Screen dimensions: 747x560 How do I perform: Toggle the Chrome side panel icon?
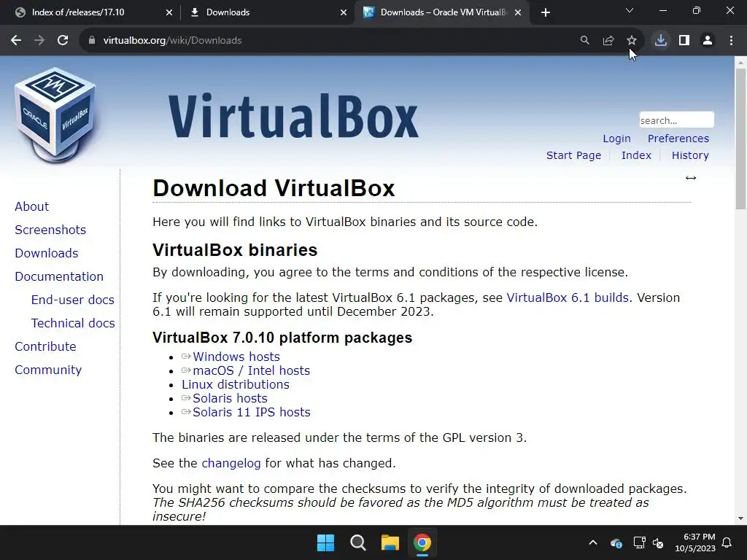tap(684, 41)
